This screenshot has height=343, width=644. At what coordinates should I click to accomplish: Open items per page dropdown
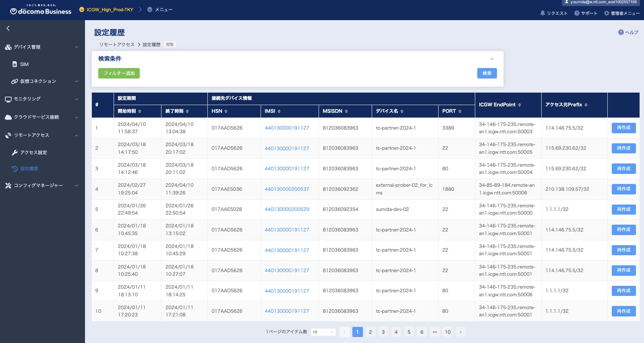(x=323, y=332)
